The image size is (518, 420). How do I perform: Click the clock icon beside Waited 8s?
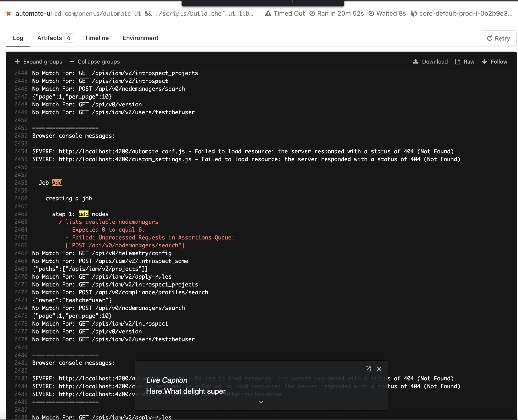click(x=371, y=13)
